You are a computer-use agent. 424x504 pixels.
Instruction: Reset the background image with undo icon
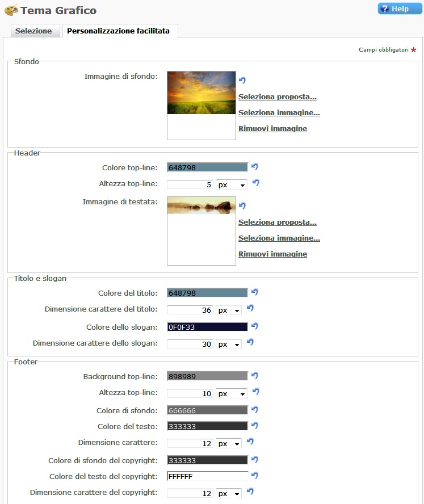point(242,81)
